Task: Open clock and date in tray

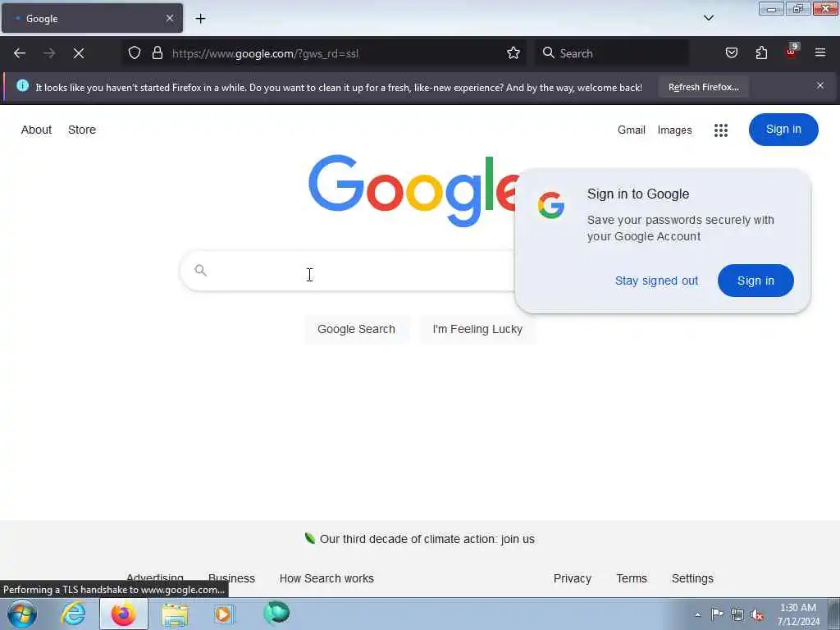Action: pos(798,614)
